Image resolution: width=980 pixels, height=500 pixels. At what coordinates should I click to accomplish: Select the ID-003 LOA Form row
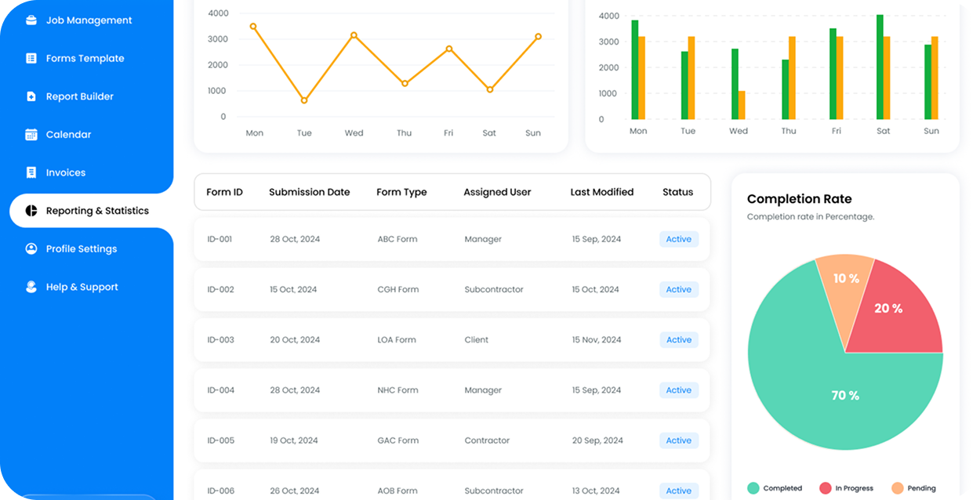(452, 340)
